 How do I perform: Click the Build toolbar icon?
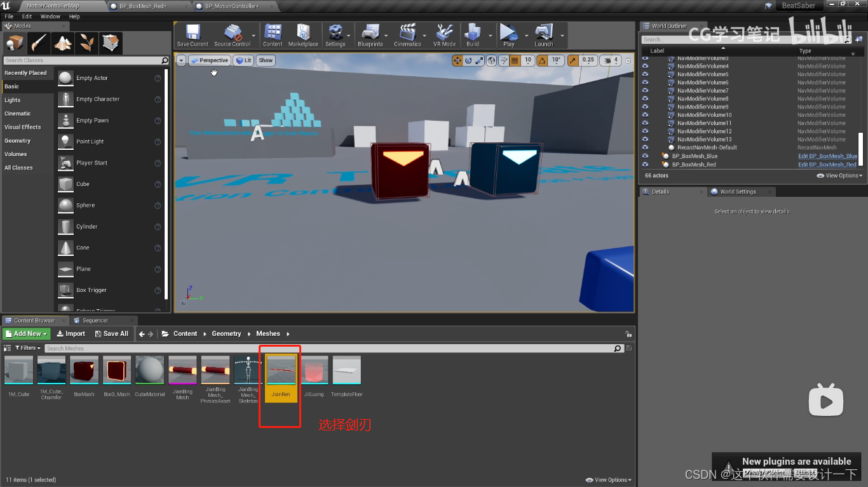coord(472,36)
